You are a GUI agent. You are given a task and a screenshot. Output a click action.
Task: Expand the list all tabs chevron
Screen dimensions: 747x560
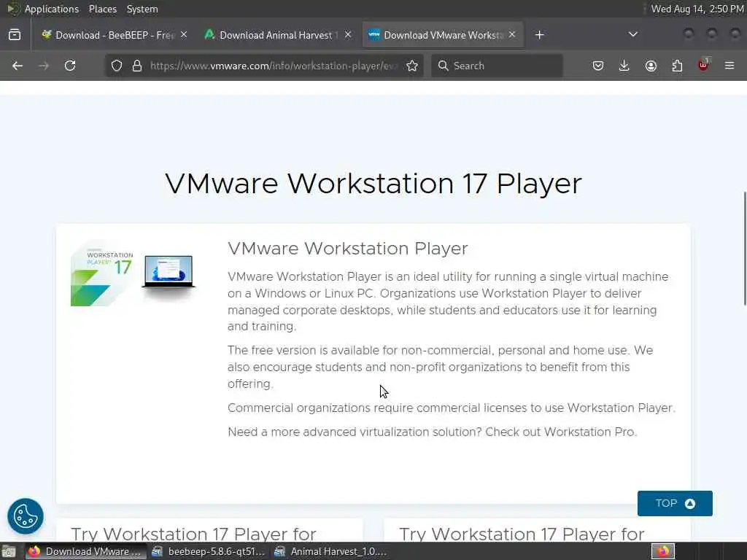point(632,35)
